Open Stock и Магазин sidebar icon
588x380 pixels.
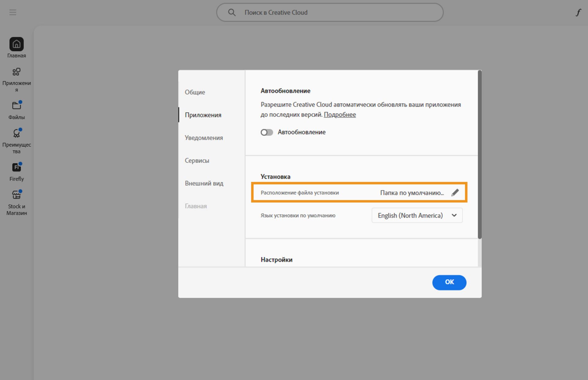tap(17, 195)
